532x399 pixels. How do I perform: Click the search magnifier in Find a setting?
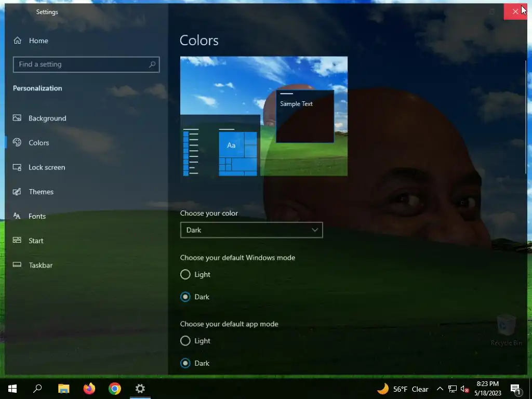(x=152, y=64)
